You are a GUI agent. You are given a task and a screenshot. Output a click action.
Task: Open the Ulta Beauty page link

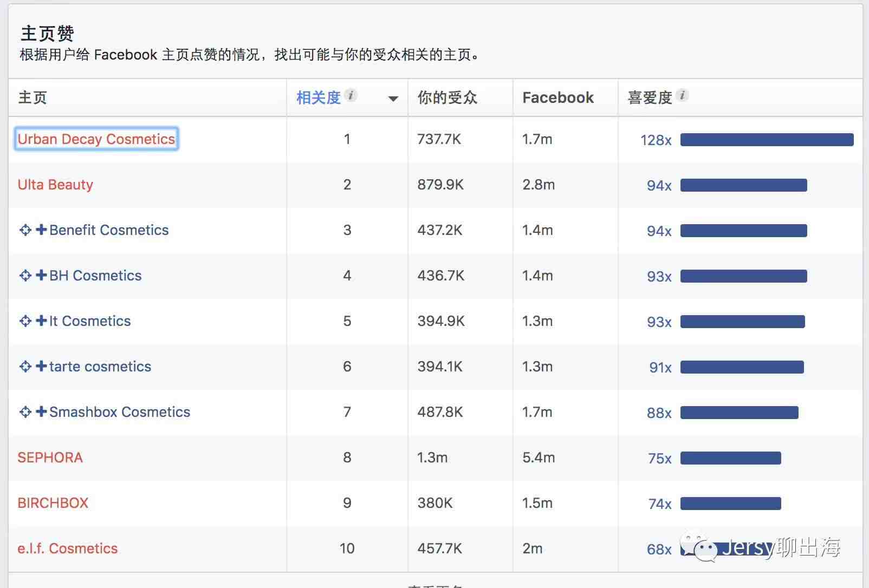point(55,185)
